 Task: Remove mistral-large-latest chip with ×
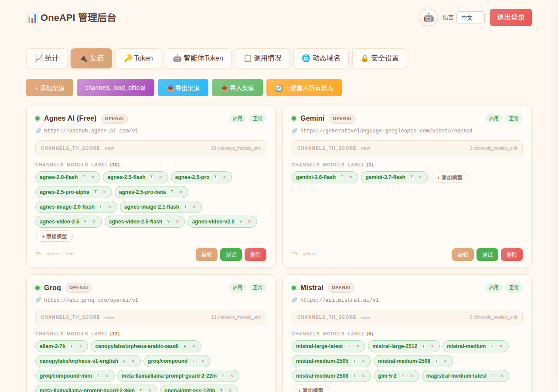(x=358, y=346)
